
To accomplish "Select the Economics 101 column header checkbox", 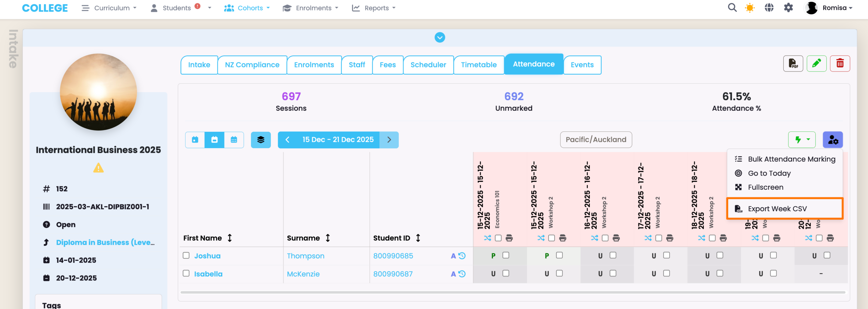I will [x=498, y=238].
